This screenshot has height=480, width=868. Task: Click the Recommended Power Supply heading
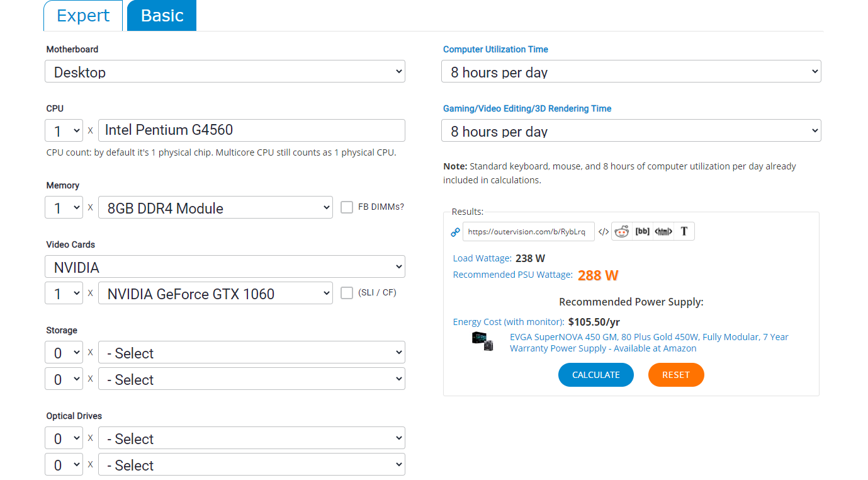[x=631, y=302]
